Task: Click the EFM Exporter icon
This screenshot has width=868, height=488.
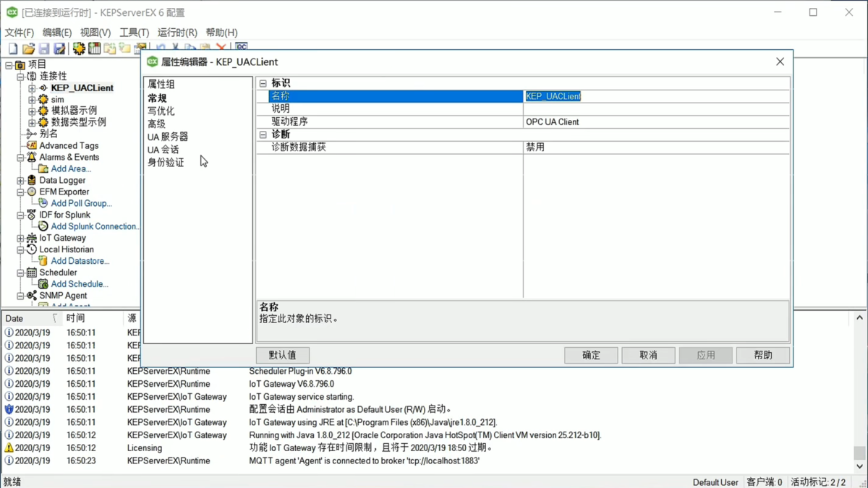Action: click(32, 192)
